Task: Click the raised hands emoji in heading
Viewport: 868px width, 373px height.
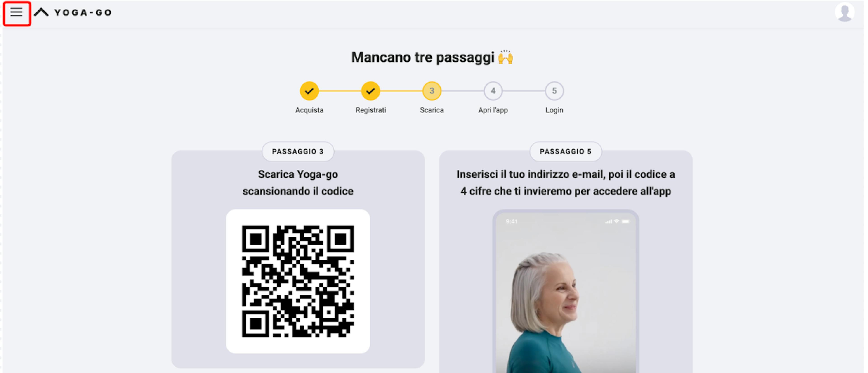Action: pyautogui.click(x=505, y=57)
